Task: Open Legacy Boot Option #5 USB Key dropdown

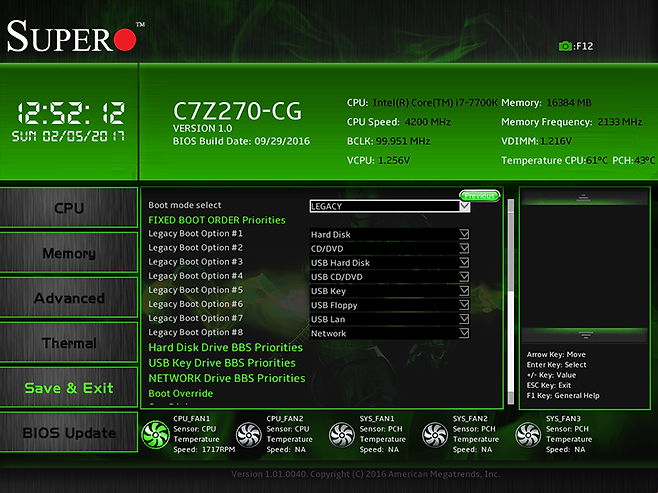Action: click(x=390, y=291)
